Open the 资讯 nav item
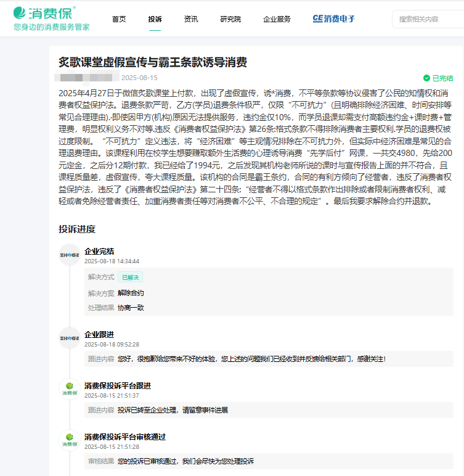The height and width of the screenshot is (476, 464). coord(191,19)
